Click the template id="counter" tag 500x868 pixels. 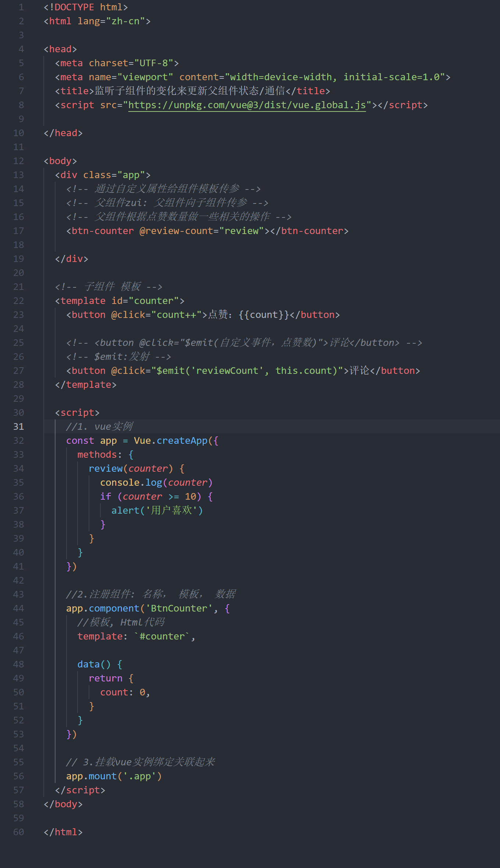pyautogui.click(x=120, y=301)
